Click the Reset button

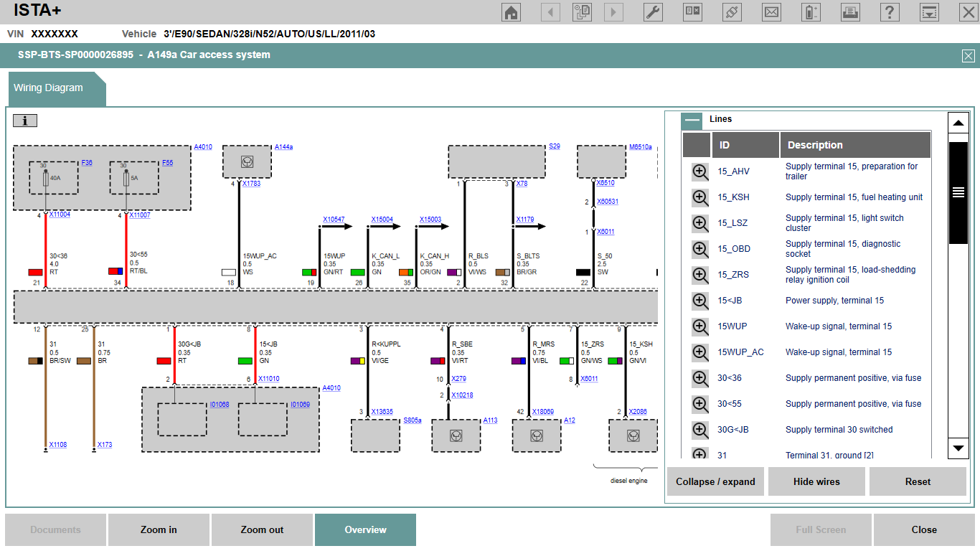pos(918,481)
